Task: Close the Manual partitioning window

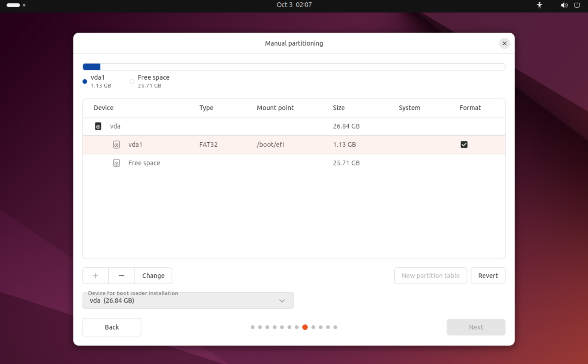Action: tap(504, 43)
